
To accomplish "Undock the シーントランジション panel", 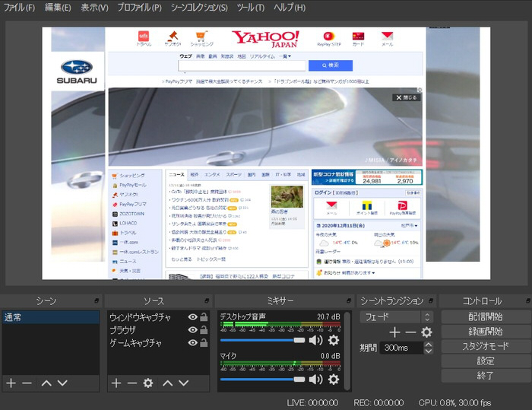I will pyautogui.click(x=431, y=301).
